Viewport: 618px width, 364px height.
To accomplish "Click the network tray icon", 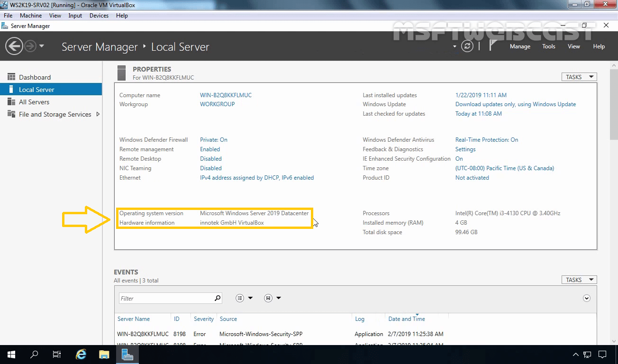I will (587, 355).
